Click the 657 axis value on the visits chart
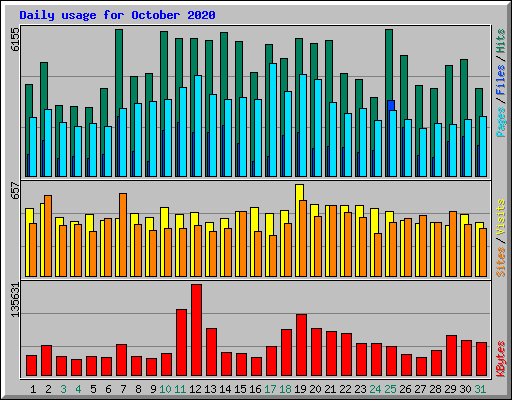The width and height of the screenshot is (512, 400). tap(15, 191)
